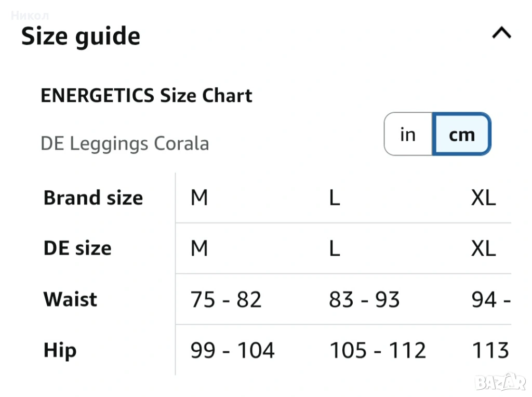Image resolution: width=532 pixels, height=397 pixels.
Task: Click waist value 75 - 82
Action: point(226,300)
